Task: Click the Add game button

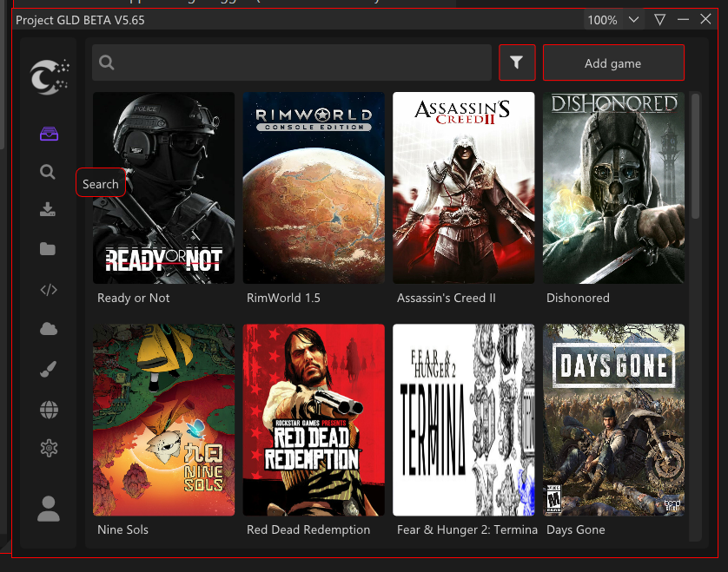Action: click(613, 62)
